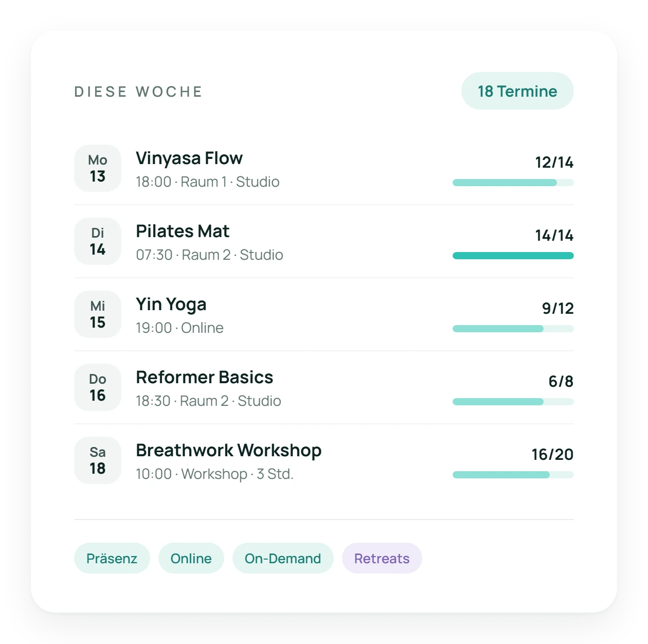The image size is (648, 644).
Task: Select the Online filter chip
Action: pyautogui.click(x=191, y=558)
